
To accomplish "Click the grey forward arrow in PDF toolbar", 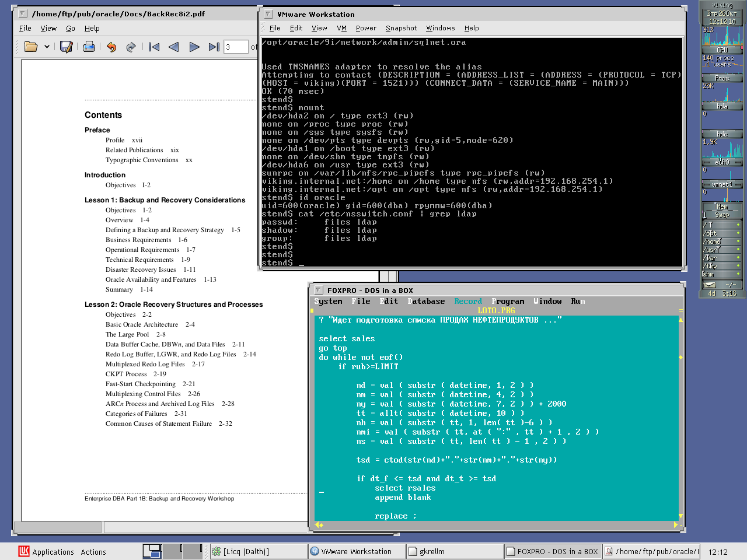I will click(x=131, y=47).
